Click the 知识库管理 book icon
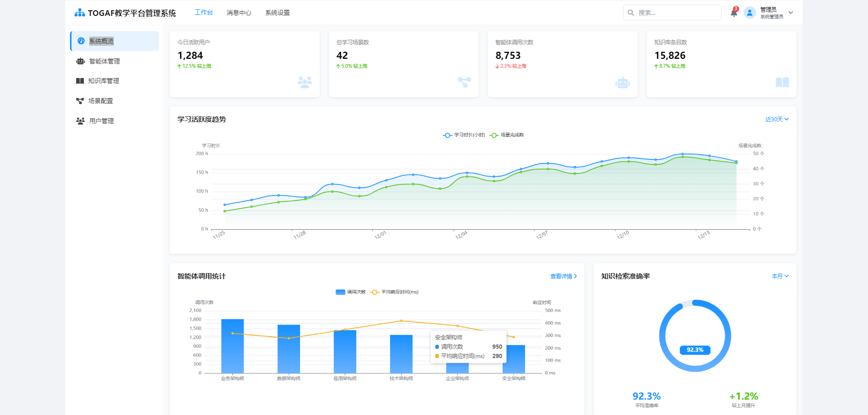The image size is (868, 415). point(80,81)
